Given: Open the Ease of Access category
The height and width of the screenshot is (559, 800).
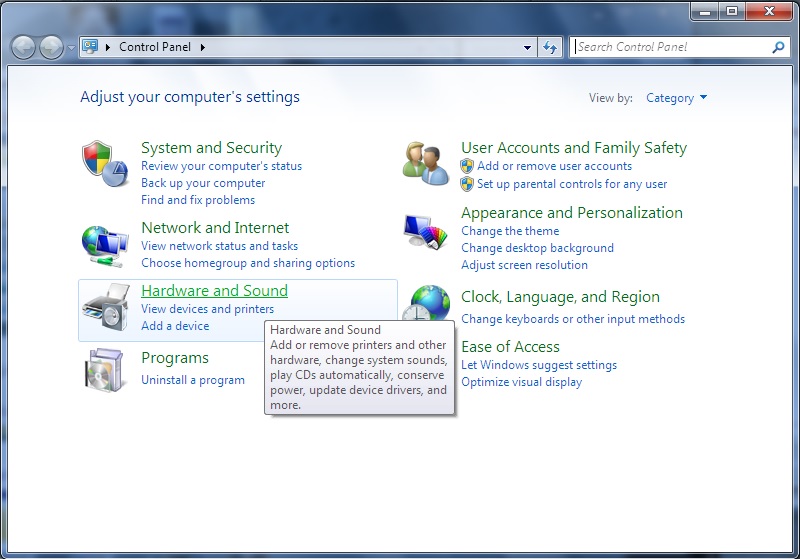Looking at the screenshot, I should click(x=510, y=346).
